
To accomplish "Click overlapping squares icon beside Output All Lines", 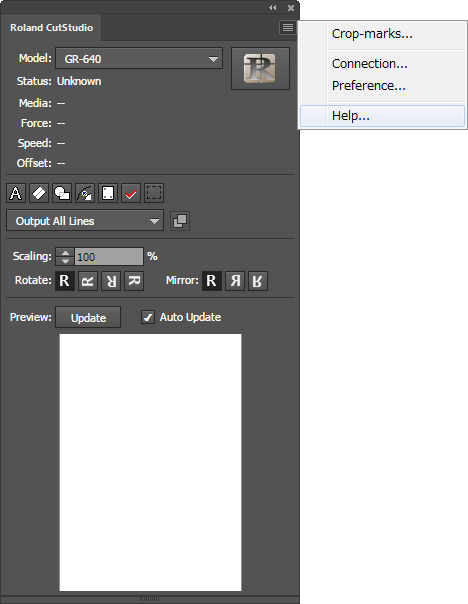I will pyautogui.click(x=180, y=221).
